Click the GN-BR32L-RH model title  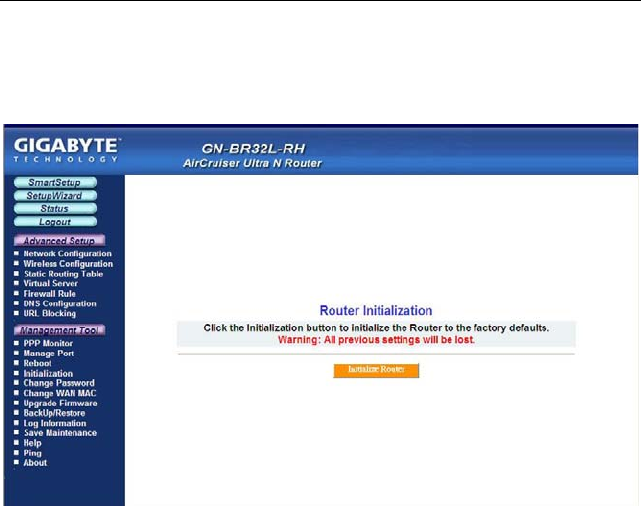pos(253,148)
